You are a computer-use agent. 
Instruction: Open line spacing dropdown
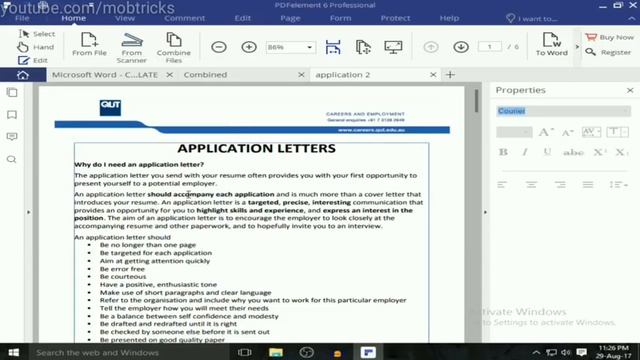[x=619, y=185]
